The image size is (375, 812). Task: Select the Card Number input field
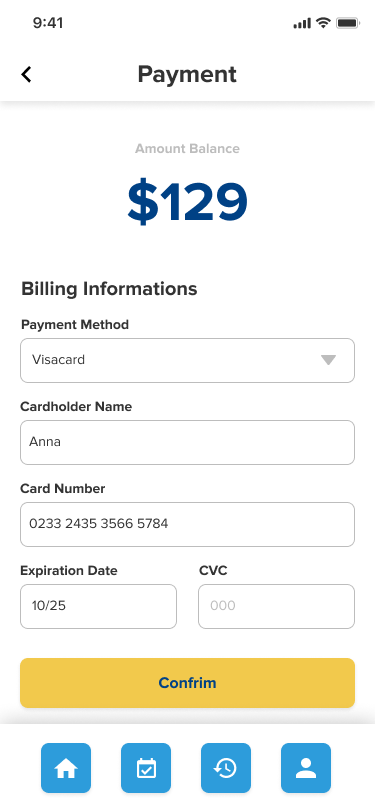click(188, 524)
